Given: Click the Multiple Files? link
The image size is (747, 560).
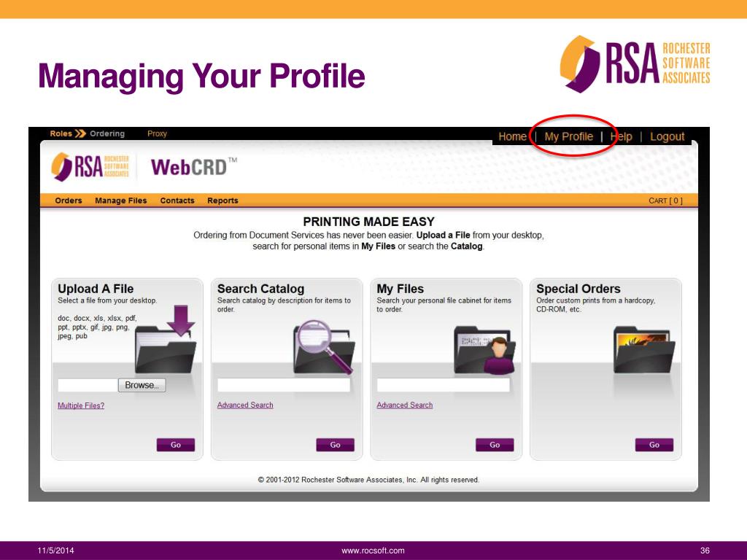Looking at the screenshot, I should [x=81, y=405].
